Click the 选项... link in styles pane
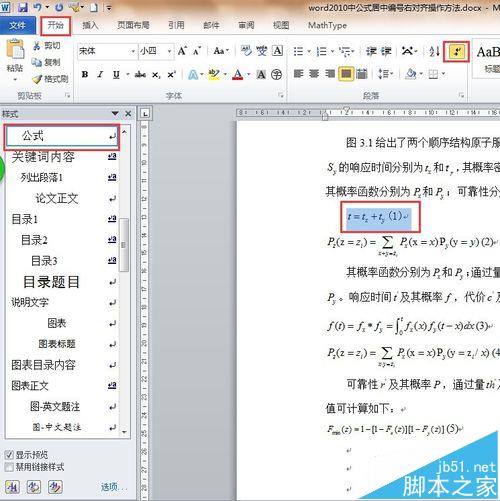This screenshot has height=501, width=500. tap(114, 487)
